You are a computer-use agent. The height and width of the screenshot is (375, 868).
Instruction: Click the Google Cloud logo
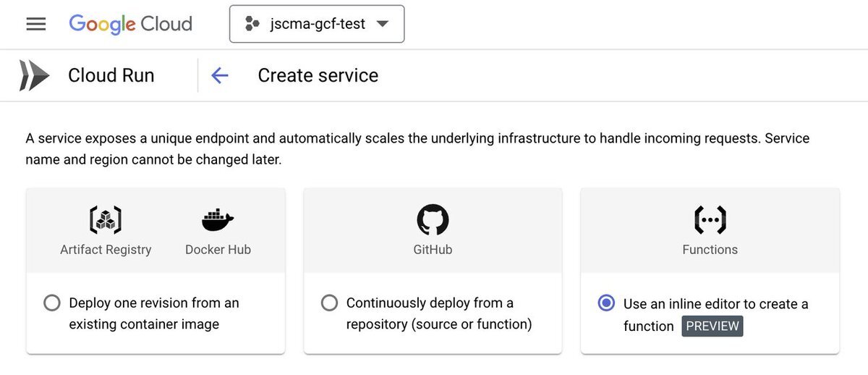click(131, 24)
